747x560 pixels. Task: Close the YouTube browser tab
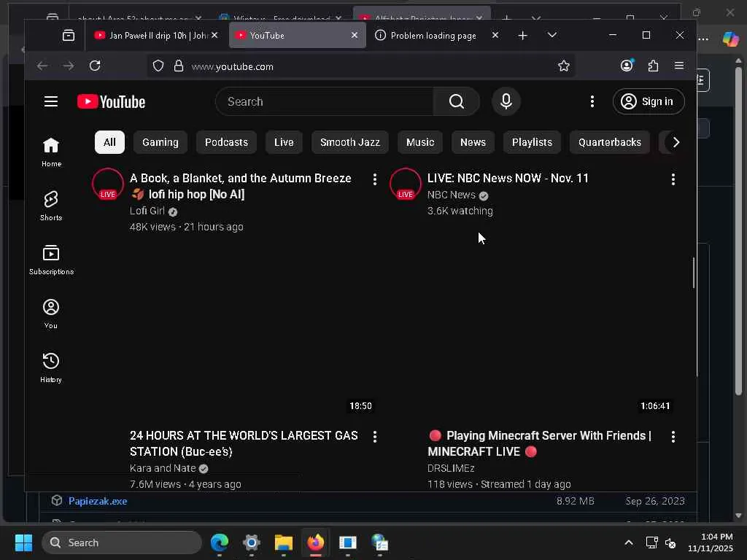(355, 35)
